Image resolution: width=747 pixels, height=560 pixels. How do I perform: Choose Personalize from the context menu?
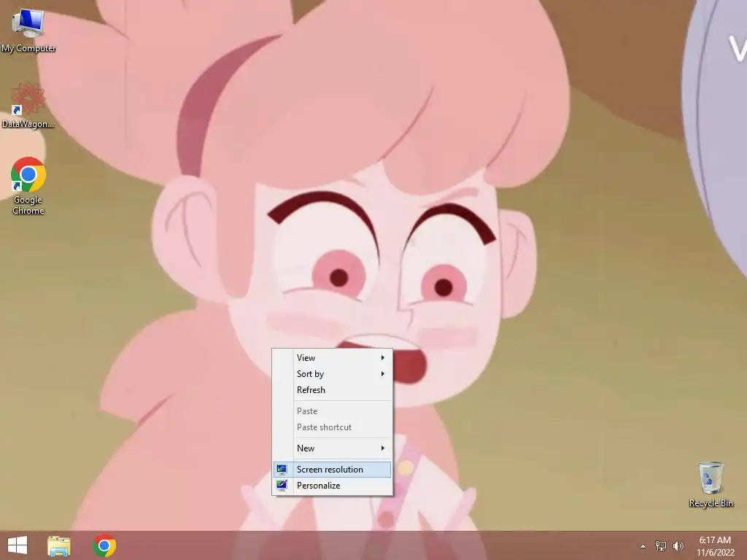pos(333,486)
